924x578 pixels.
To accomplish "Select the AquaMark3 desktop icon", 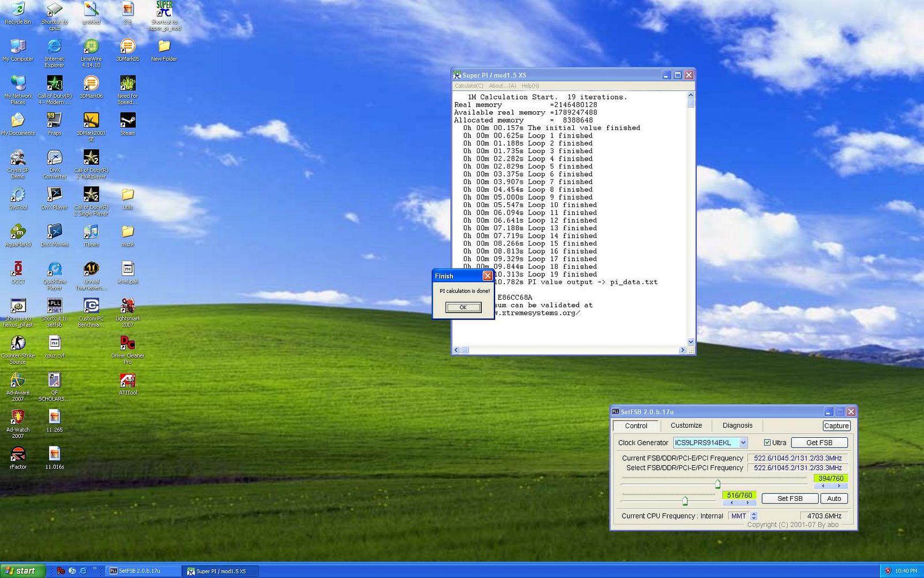I will (18, 235).
